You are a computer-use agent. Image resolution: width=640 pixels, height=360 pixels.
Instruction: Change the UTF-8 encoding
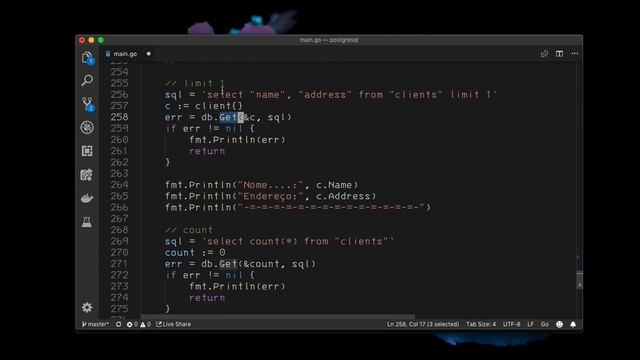coord(511,324)
